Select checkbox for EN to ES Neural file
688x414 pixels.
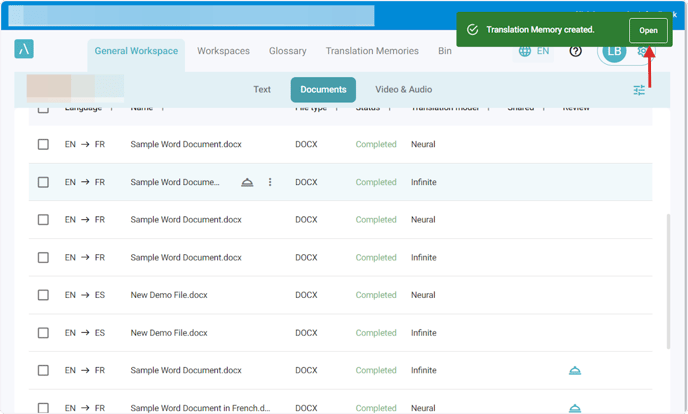click(43, 295)
